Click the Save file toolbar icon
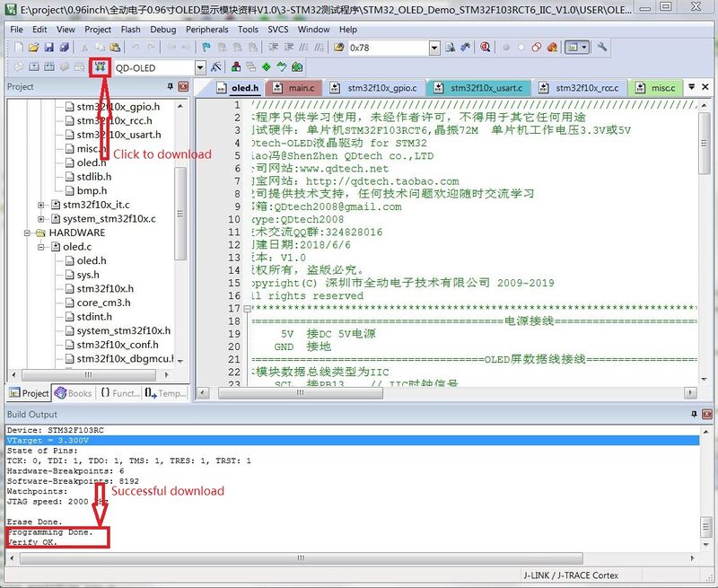This screenshot has height=588, width=718. [x=49, y=48]
